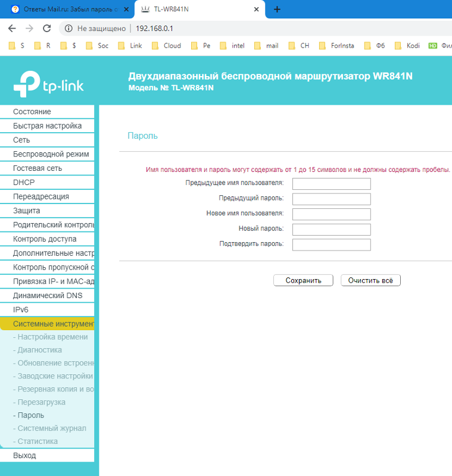The height and width of the screenshot is (476, 452).
Task: Open Резервная копия и восстановление item
Action: 54,389
